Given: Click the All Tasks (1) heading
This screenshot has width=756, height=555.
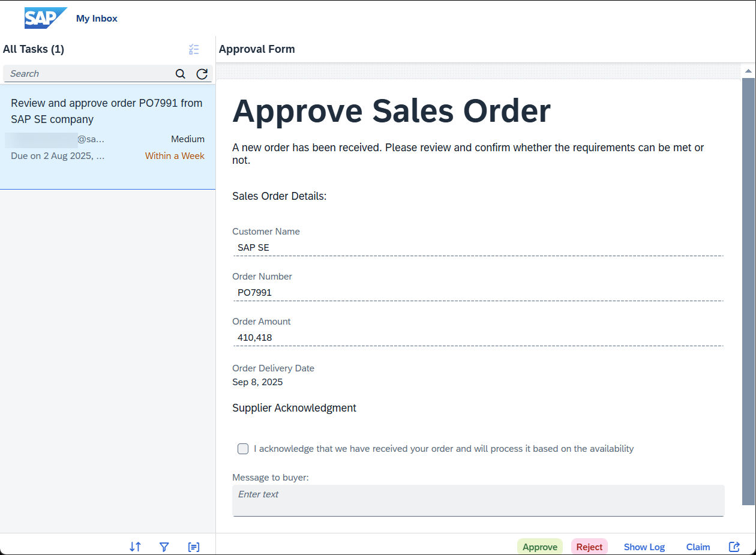Looking at the screenshot, I should 34,49.
